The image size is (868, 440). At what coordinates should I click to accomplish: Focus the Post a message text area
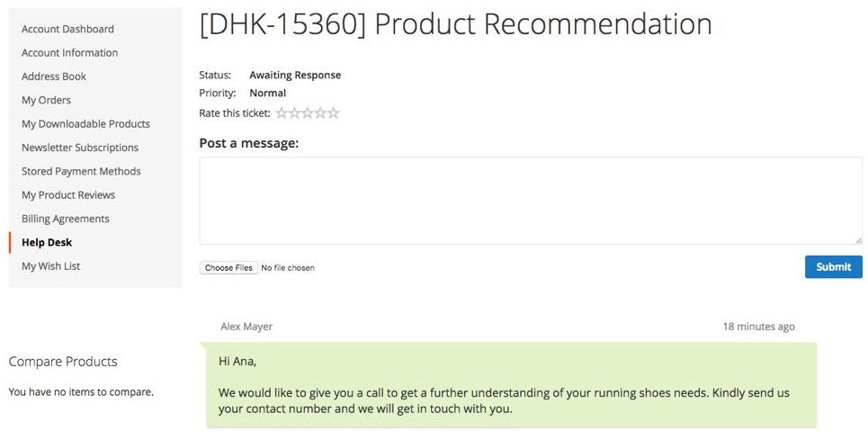point(531,201)
